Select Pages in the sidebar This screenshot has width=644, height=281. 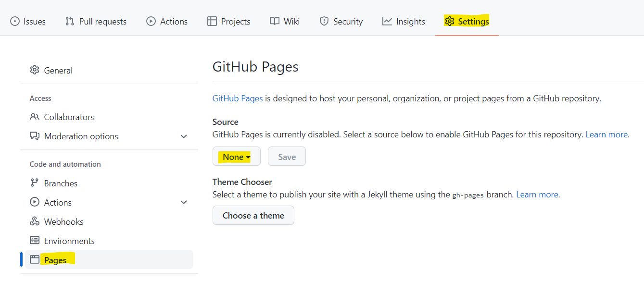pos(109,259)
